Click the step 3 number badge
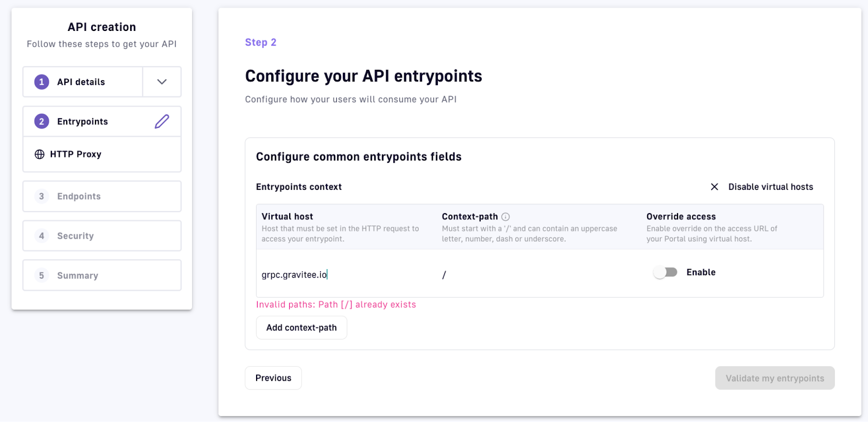868x422 pixels. 42,196
